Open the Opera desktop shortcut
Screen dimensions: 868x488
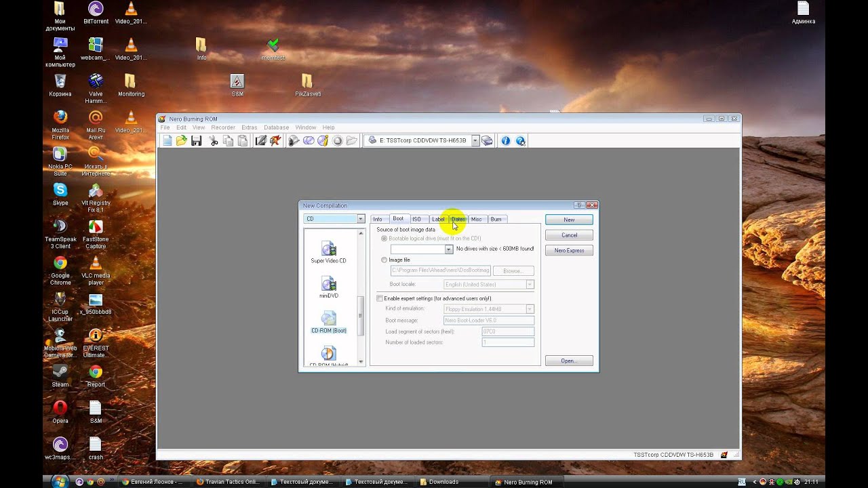(x=60, y=412)
